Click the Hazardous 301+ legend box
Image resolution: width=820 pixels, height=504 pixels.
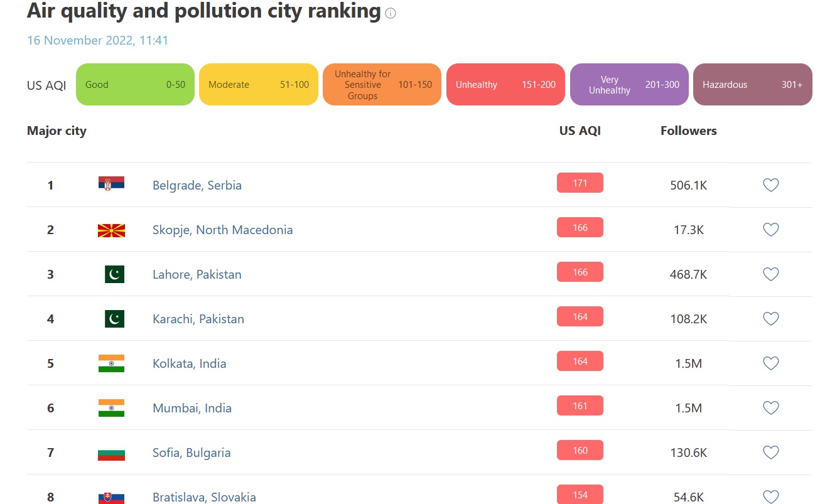[752, 85]
